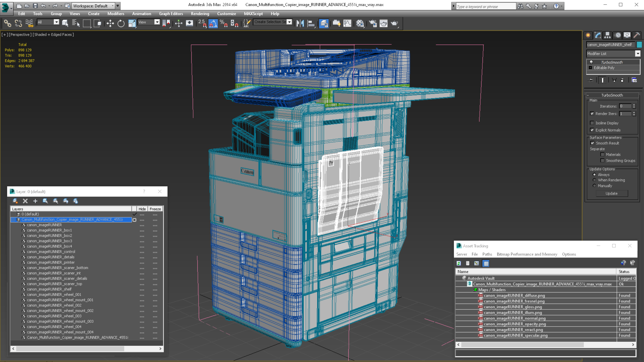The height and width of the screenshot is (362, 644).
Task: Click Delete layer icon in Layer dialog
Action: [25, 201]
